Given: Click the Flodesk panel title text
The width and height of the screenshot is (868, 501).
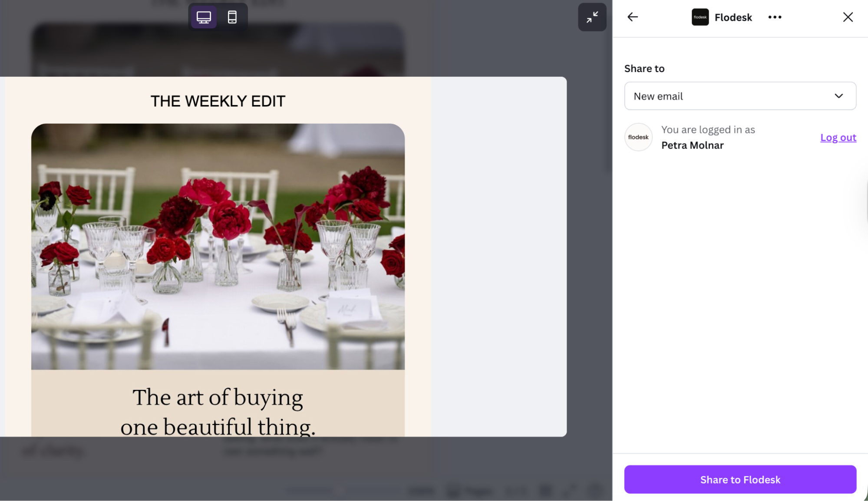Looking at the screenshot, I should click(733, 17).
